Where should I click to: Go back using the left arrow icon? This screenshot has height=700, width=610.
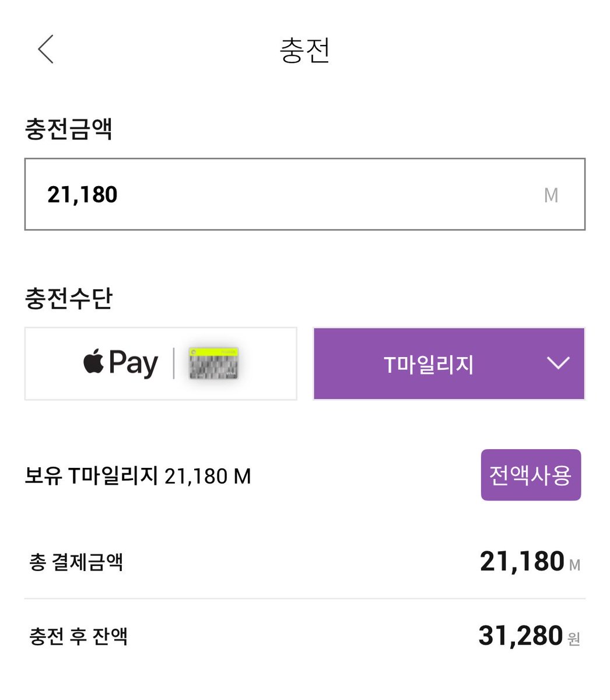[x=45, y=49]
